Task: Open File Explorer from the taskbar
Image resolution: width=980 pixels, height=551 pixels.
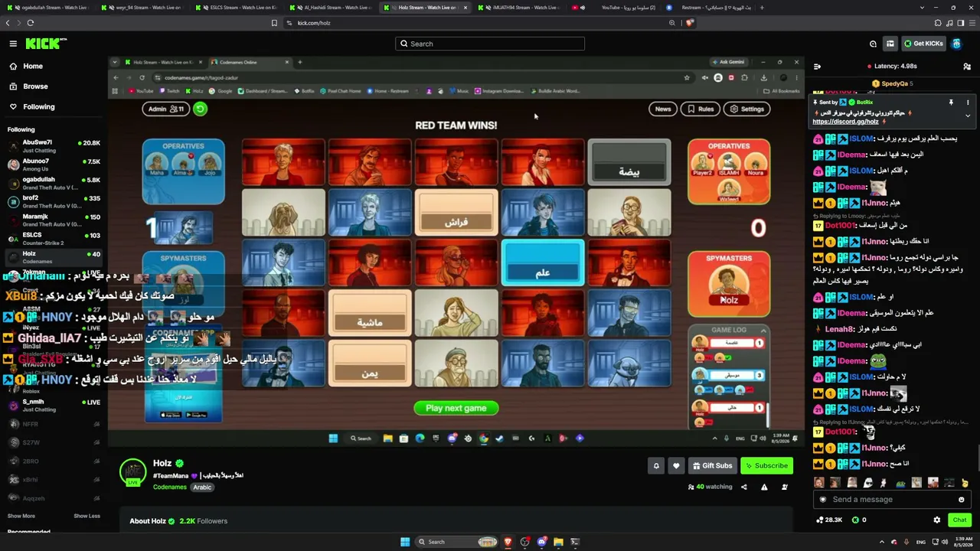Action: pos(558,542)
